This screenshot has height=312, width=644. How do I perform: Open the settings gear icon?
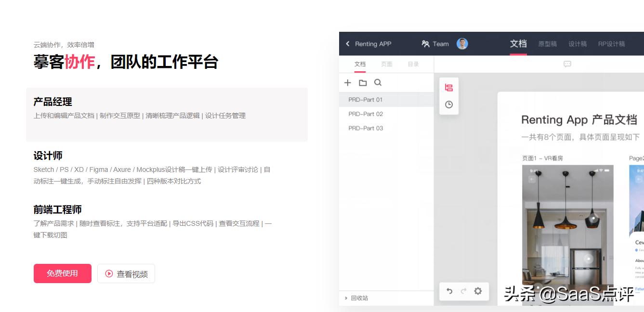pyautogui.click(x=477, y=291)
